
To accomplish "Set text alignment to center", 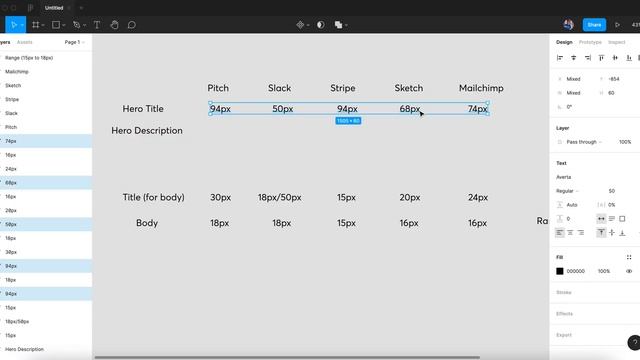I will point(570,233).
